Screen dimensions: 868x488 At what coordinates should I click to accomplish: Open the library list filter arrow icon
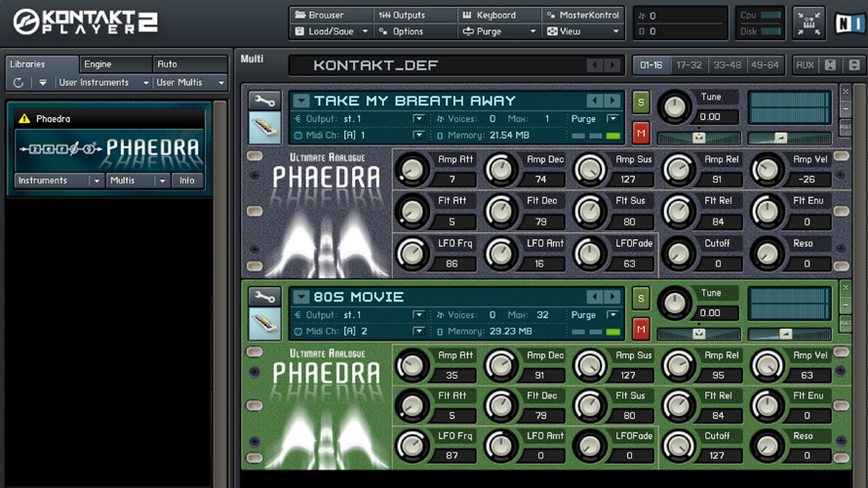(43, 83)
